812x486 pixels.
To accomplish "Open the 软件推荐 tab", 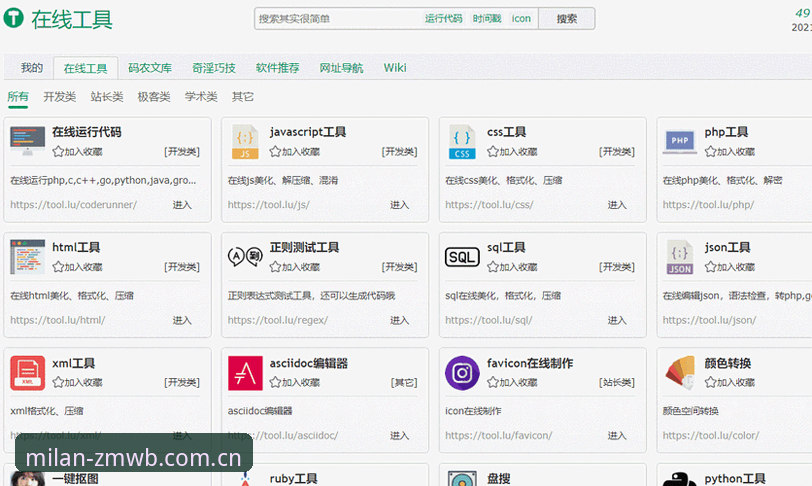I will tap(278, 68).
